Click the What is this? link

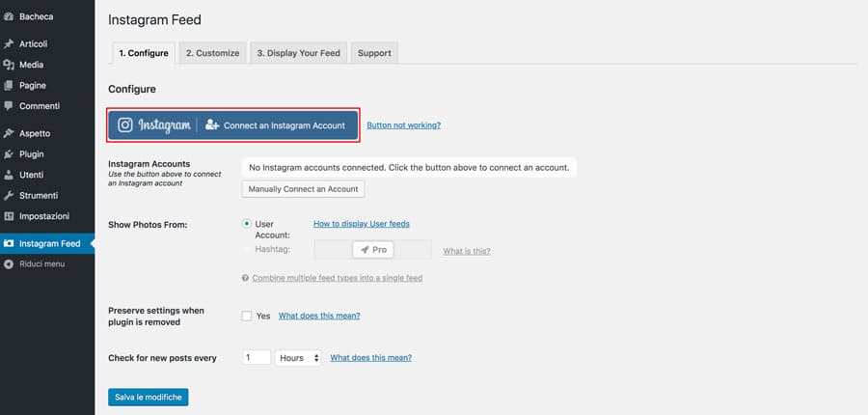467,251
